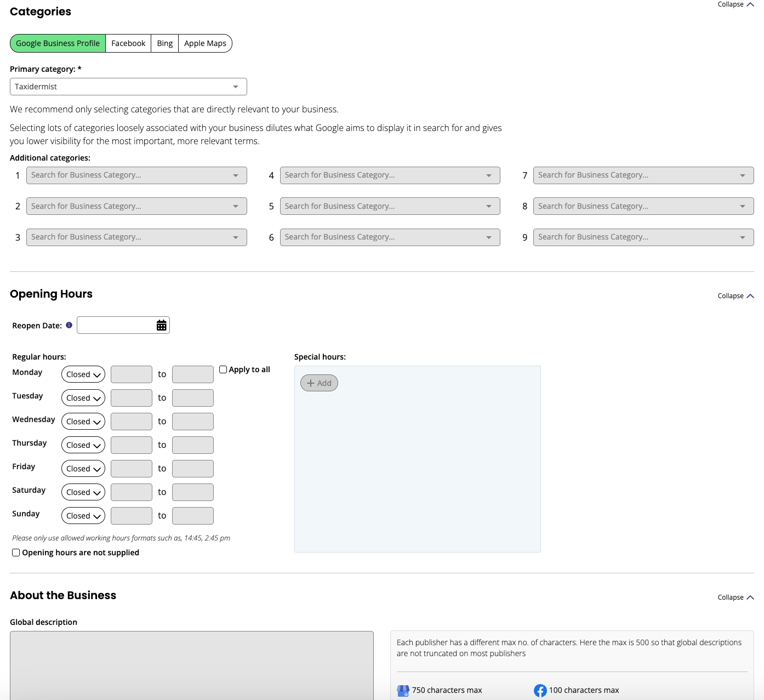Change Sunday's Closed status dropdown

pos(83,516)
